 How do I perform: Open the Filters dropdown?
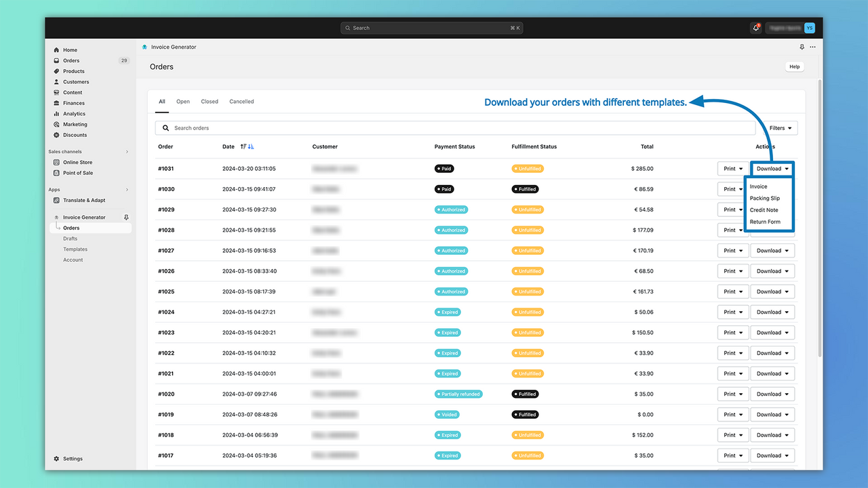coord(780,128)
